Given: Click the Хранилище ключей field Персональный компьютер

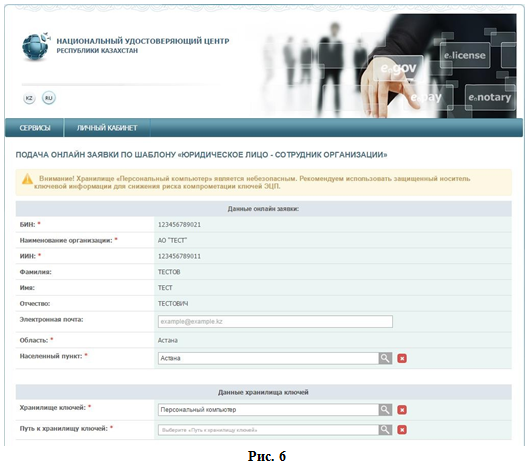Looking at the screenshot, I should coord(268,410).
